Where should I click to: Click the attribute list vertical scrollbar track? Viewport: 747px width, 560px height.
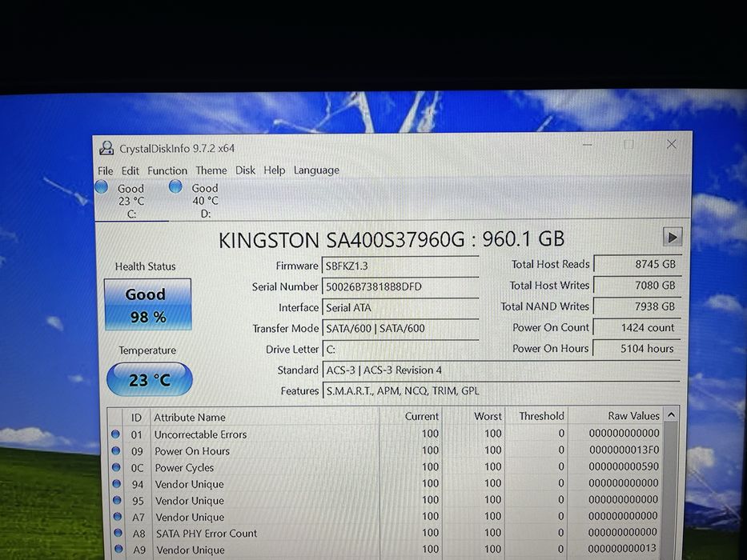pyautogui.click(x=671, y=490)
